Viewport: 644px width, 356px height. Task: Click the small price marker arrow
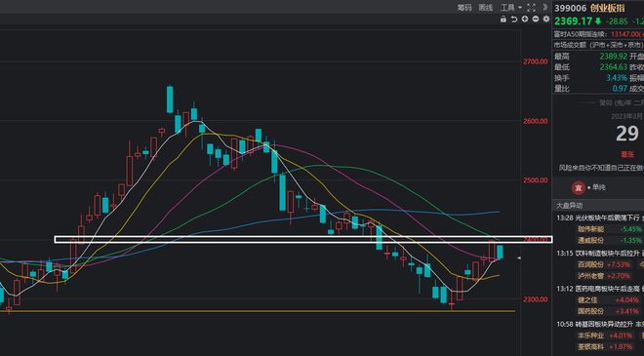tap(519, 258)
